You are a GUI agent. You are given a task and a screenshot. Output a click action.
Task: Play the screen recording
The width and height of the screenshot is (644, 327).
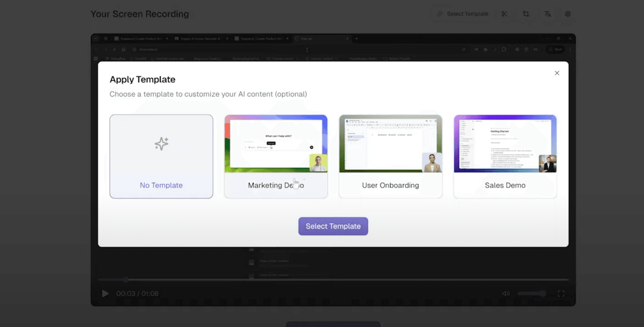pyautogui.click(x=105, y=293)
